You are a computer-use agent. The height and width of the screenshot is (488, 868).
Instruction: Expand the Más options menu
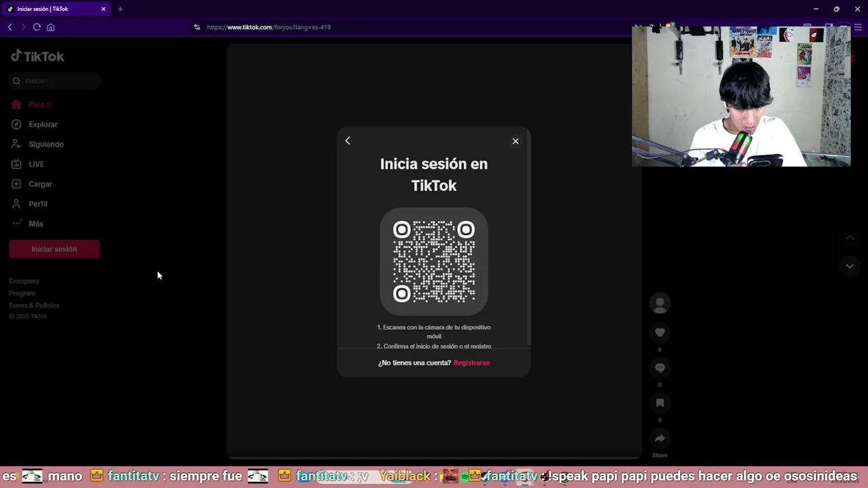pyautogui.click(x=36, y=224)
